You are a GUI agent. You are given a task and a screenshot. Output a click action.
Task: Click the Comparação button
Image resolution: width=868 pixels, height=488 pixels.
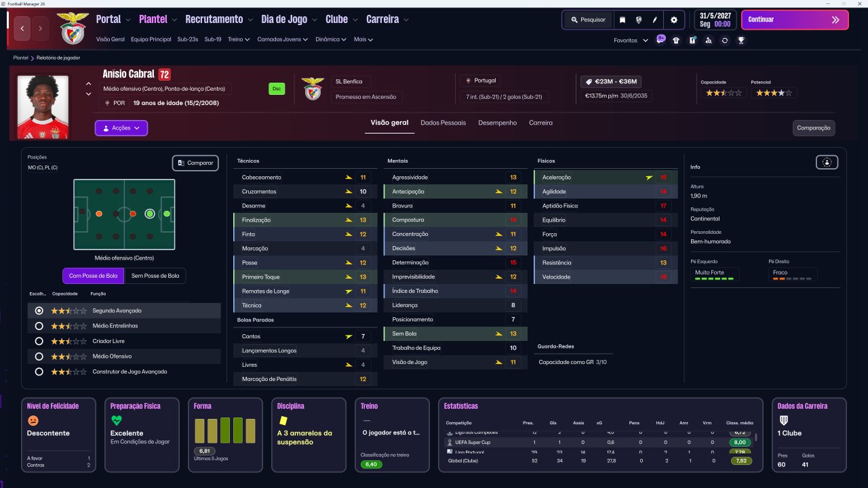814,127
